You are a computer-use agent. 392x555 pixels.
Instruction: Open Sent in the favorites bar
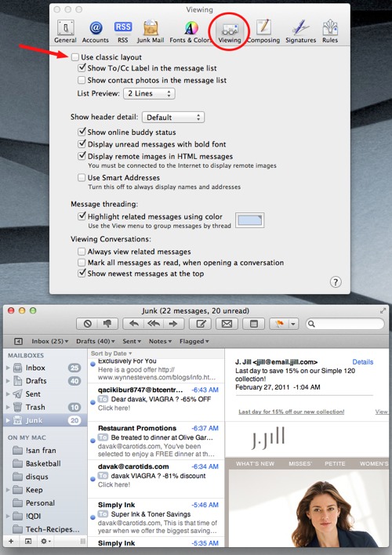[132, 341]
